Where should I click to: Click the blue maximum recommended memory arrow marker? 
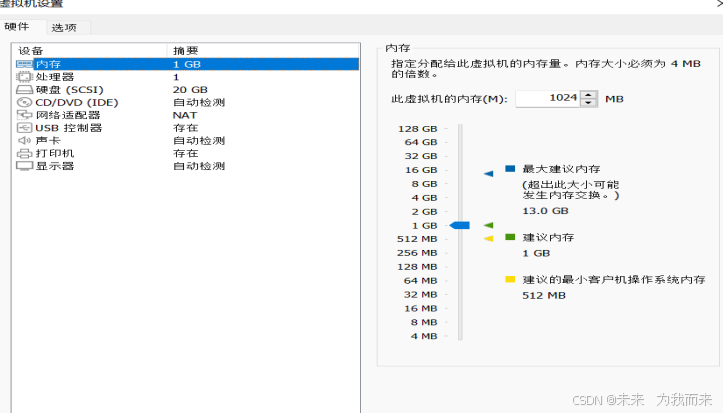click(x=488, y=174)
